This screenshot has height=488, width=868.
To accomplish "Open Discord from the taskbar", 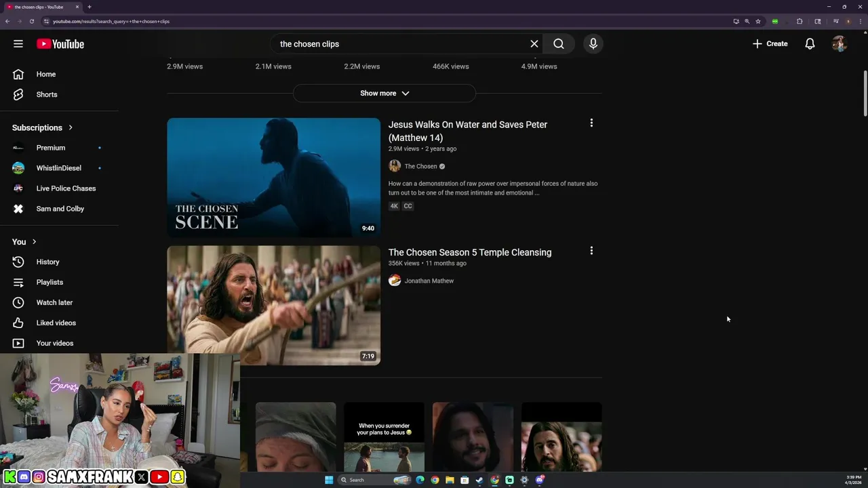I will pyautogui.click(x=539, y=480).
